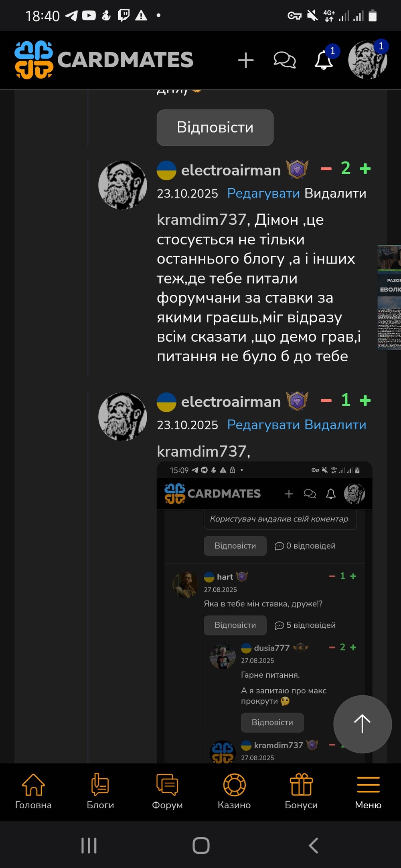Image resolution: width=401 pixels, height=868 pixels.
Task: Open the Форум tab
Action: pyautogui.click(x=167, y=791)
